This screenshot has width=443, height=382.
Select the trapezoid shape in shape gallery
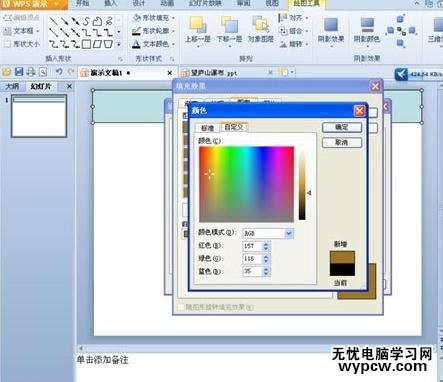click(x=108, y=44)
